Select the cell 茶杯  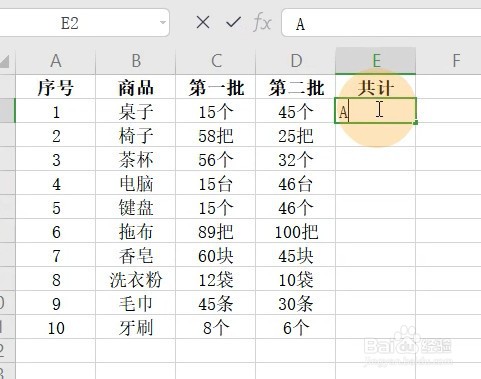point(136,159)
